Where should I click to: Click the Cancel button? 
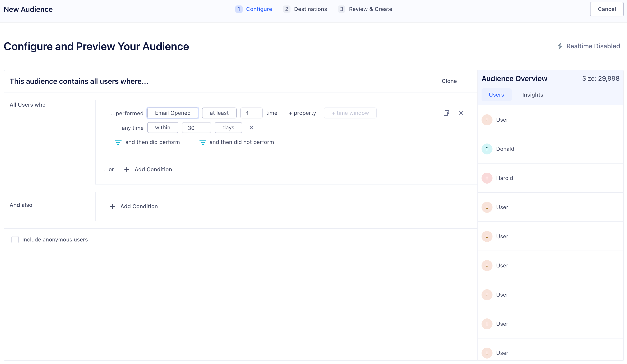[x=606, y=9]
